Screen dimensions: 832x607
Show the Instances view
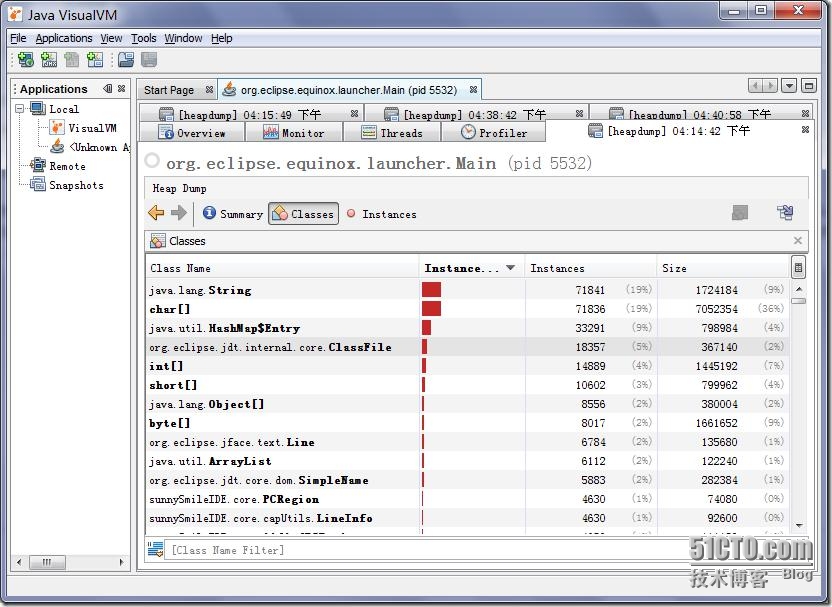point(382,214)
